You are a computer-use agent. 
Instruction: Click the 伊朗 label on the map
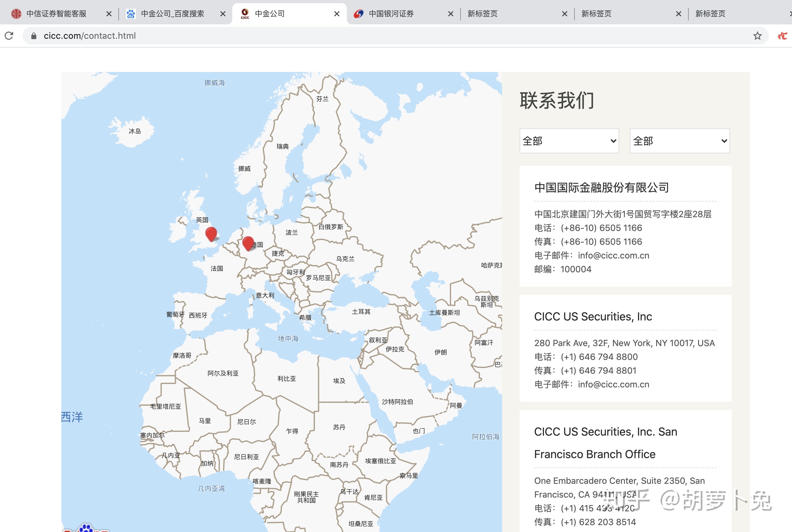point(440,352)
